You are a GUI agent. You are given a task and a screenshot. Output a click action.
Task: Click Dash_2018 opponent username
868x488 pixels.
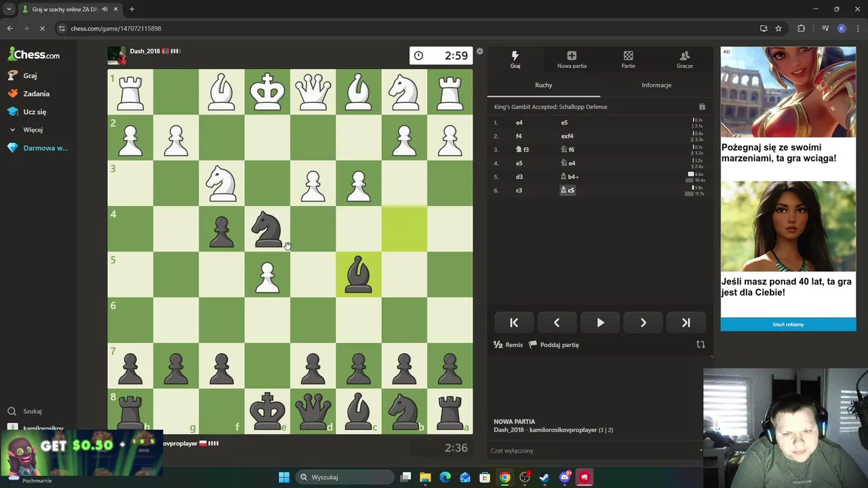145,51
